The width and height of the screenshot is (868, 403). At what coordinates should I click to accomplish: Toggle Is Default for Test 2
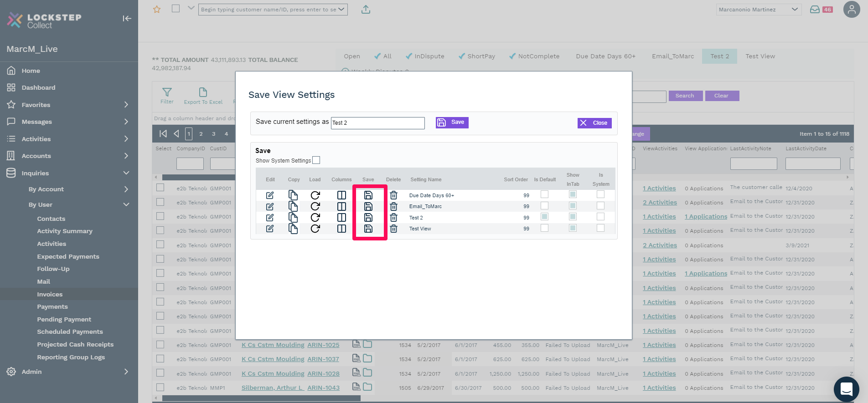(x=544, y=217)
